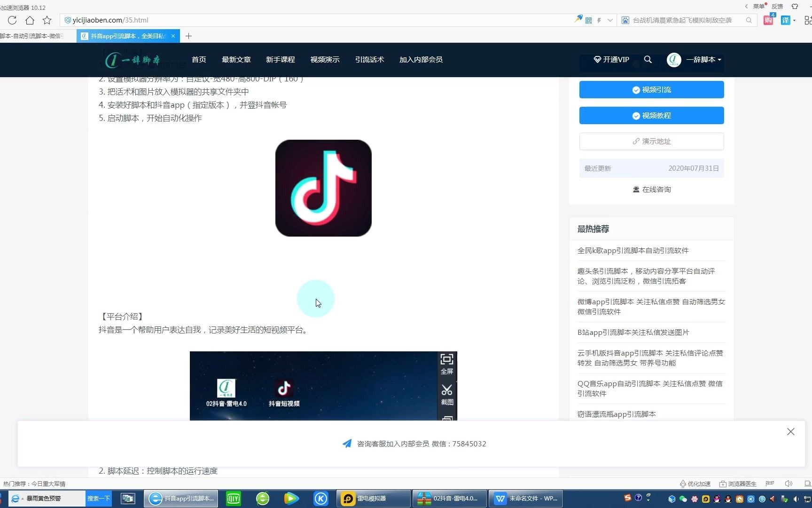Click 今日重大军情 hot recommendation

pos(48,484)
